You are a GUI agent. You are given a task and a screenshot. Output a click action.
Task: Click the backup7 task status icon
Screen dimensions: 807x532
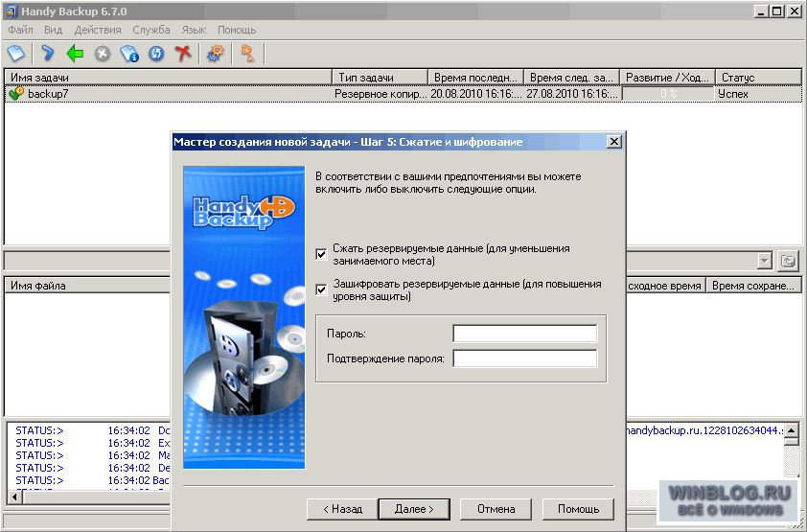pyautogui.click(x=16, y=93)
